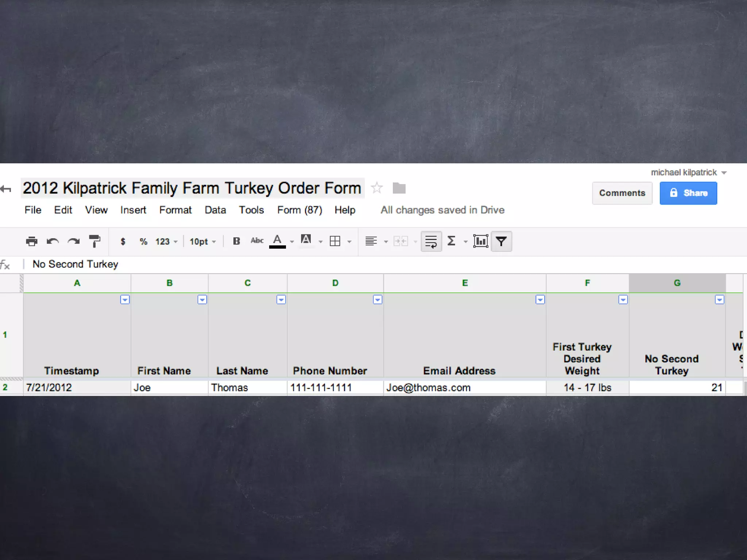The width and height of the screenshot is (747, 560).
Task: Open the Data menu
Action: click(x=215, y=210)
